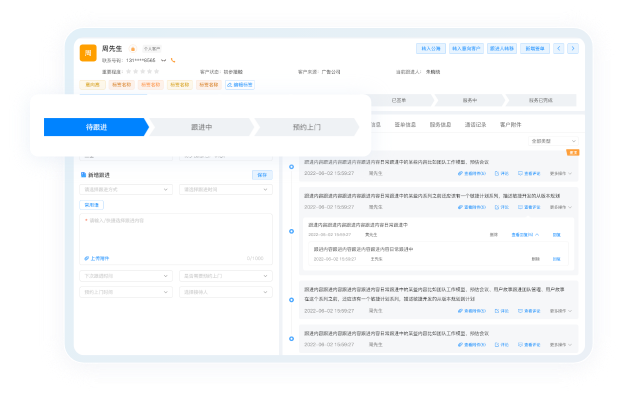The image size is (624, 397).
Task: Set importance to the first star
Action: (129, 72)
